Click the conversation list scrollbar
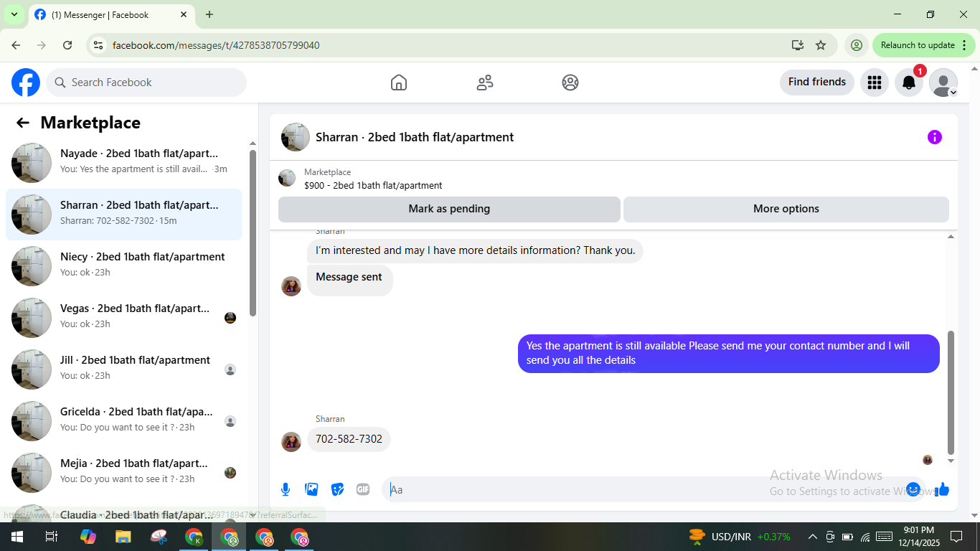 (x=253, y=232)
